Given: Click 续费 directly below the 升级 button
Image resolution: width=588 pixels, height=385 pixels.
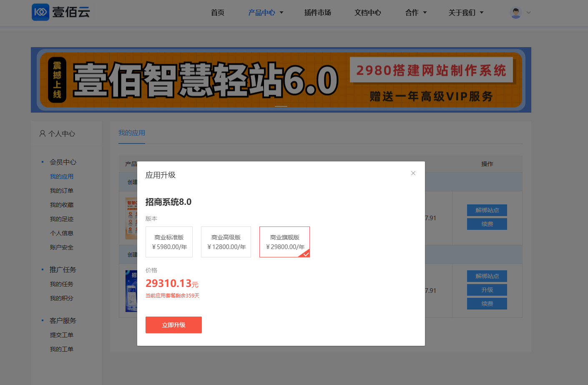Looking at the screenshot, I should 487,304.
